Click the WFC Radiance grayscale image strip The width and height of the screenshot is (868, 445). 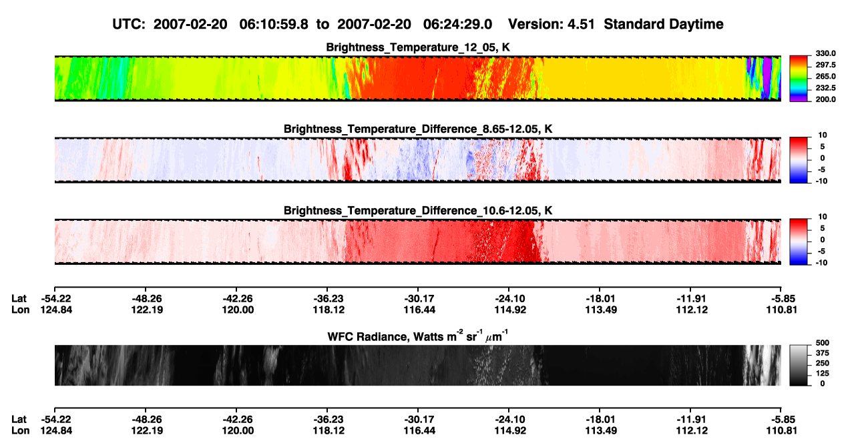[x=417, y=365]
